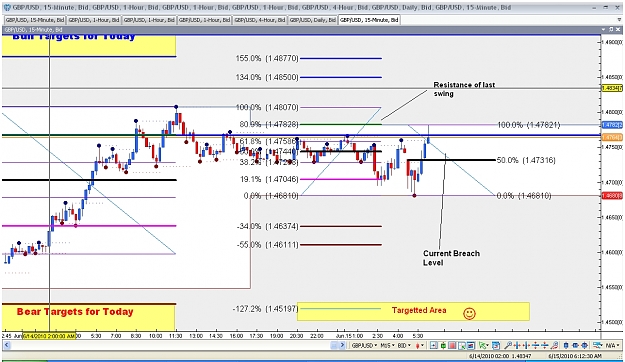Click the red magnifier zoom reset icon
625x362 pixels.
554,345
